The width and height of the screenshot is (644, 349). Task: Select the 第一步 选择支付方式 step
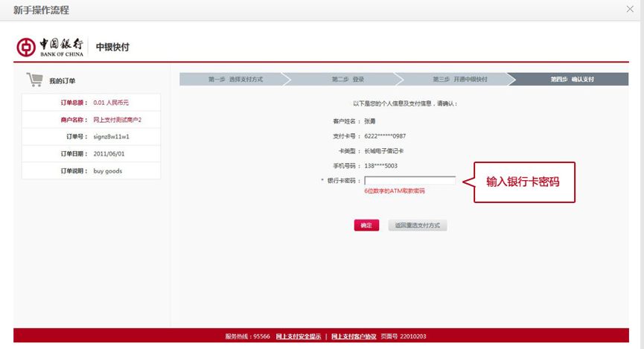(x=233, y=79)
